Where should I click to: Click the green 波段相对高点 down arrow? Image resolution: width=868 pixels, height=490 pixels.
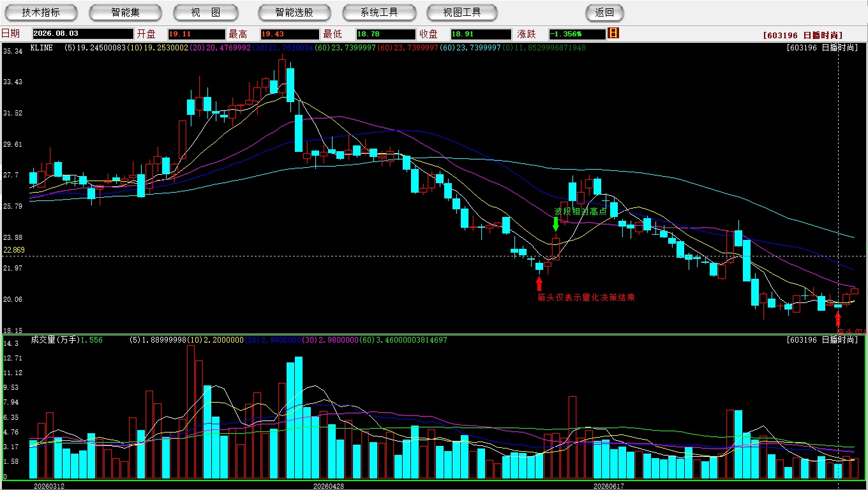(x=555, y=224)
